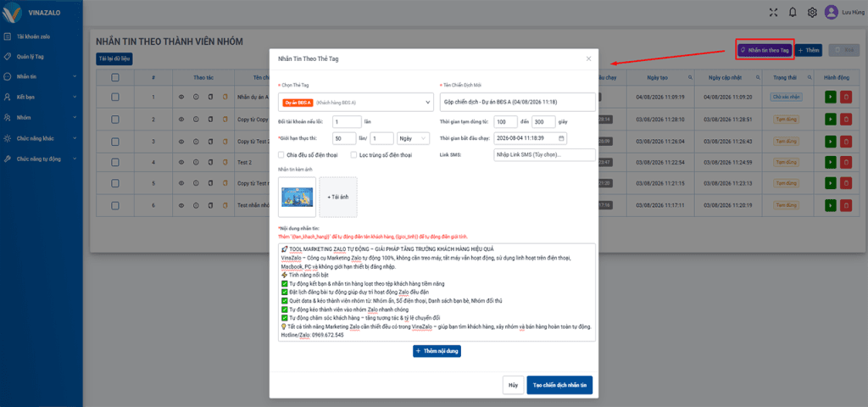This screenshot has width=868, height=407.
Task: Start campaign created 03/08/2026 11:28:10
Action: pos(831,120)
